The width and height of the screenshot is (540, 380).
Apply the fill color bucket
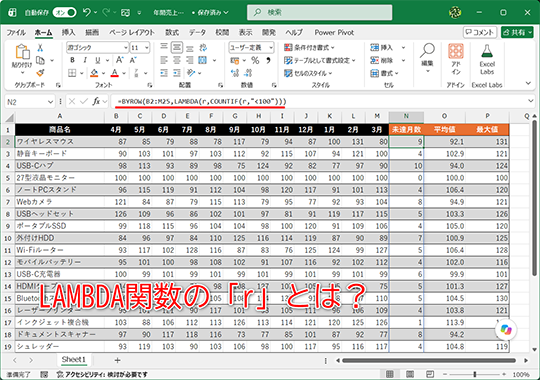[x=94, y=73]
